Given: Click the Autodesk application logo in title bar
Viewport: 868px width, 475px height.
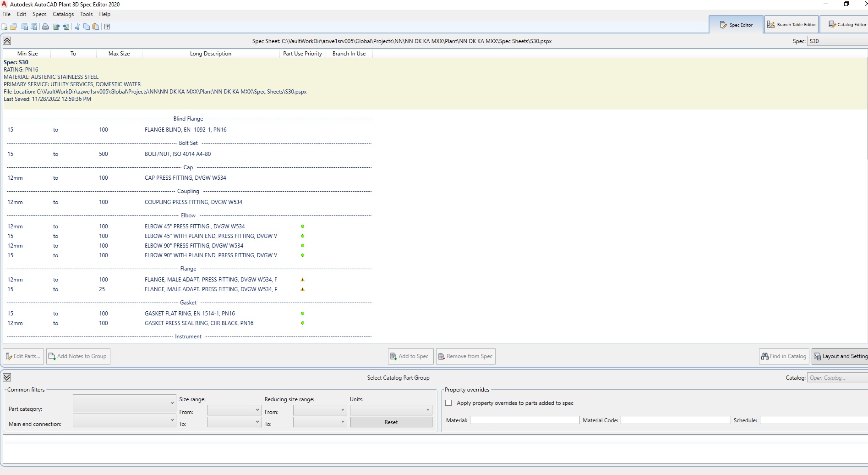Looking at the screenshot, I should click(4, 4).
